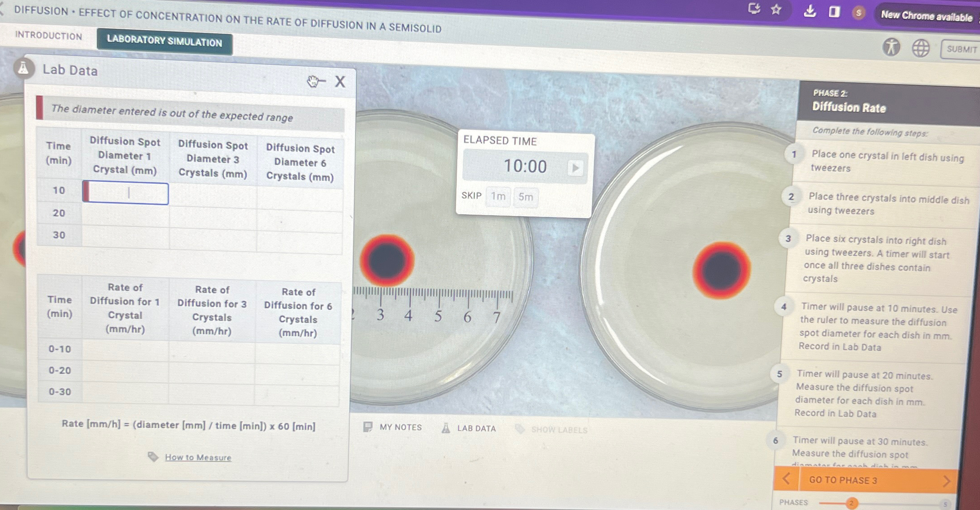This screenshot has height=510, width=980.
Task: Advance with the right chevron next to Phase 3
Action: pyautogui.click(x=946, y=481)
